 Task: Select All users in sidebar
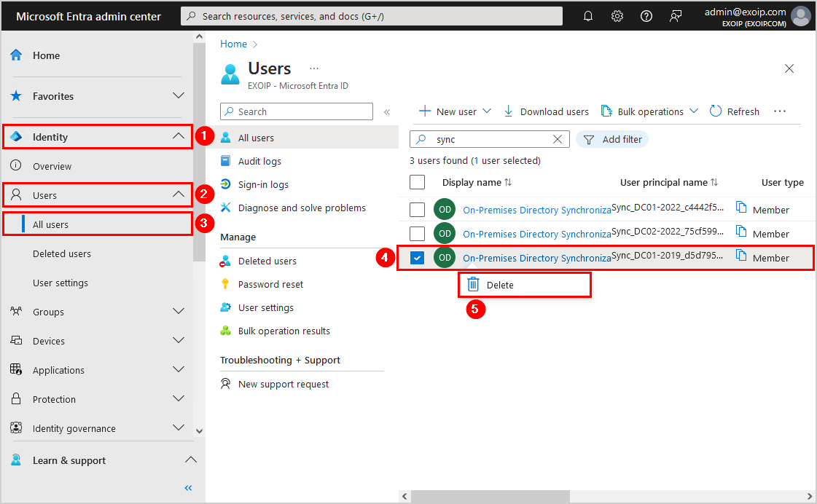(98, 224)
